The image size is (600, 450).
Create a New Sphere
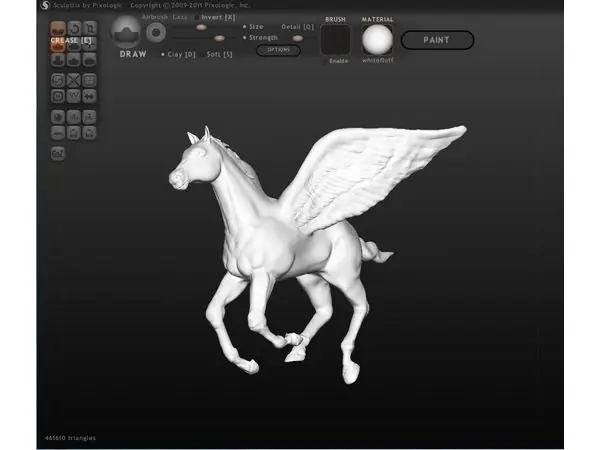58,117
